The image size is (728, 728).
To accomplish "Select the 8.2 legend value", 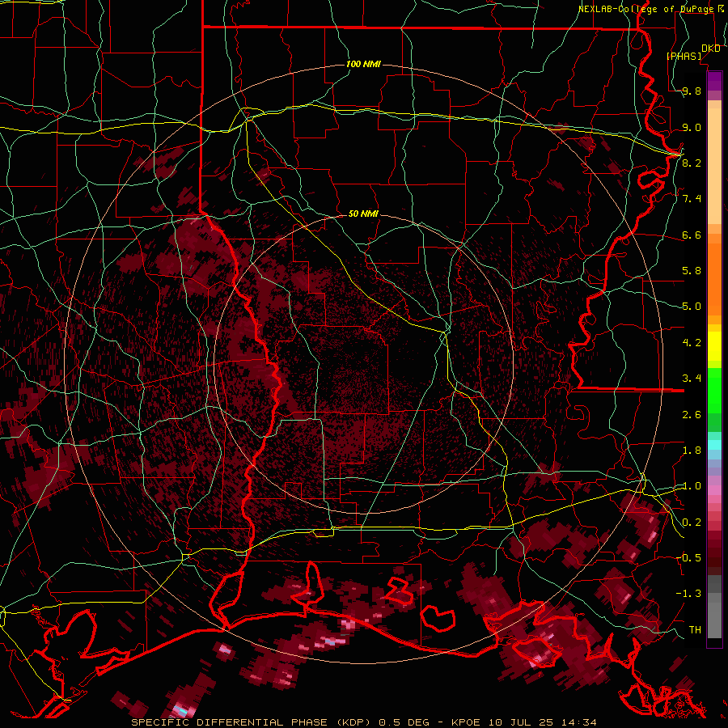I will [692, 163].
